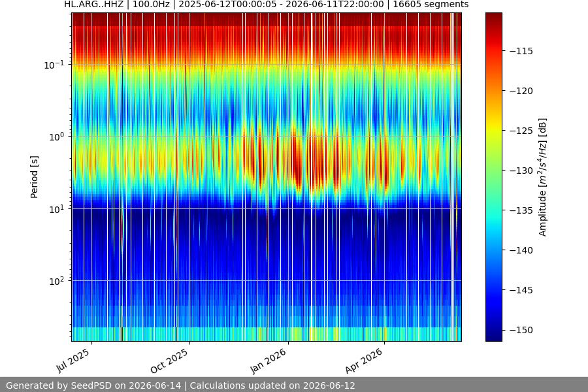Click the Oct 2025 x-axis label
588x392 pixels.
click(169, 361)
